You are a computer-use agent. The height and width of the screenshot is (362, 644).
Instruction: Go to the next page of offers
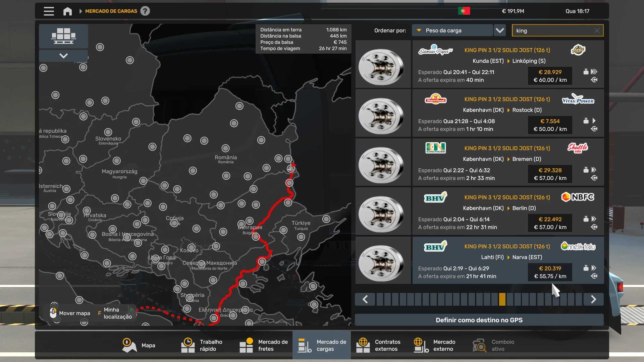pyautogui.click(x=593, y=299)
